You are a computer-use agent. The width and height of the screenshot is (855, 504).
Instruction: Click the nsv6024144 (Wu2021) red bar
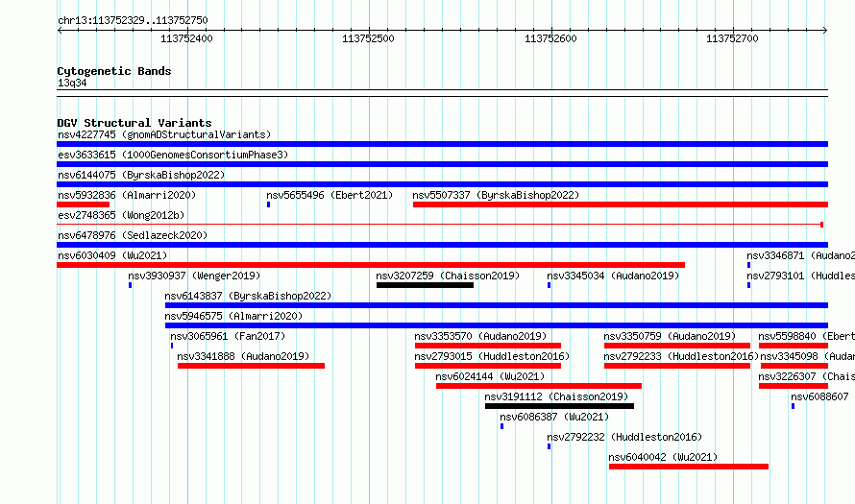pos(539,386)
